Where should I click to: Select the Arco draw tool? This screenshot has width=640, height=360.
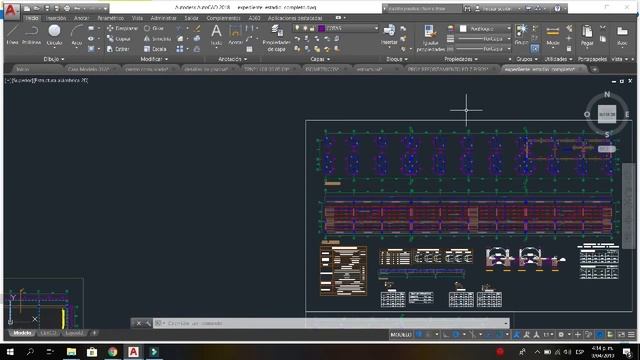pos(77,35)
